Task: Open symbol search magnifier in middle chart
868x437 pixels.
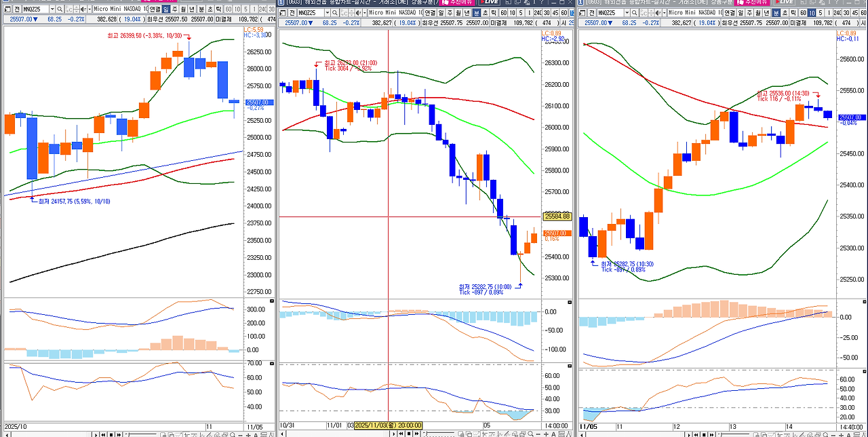Action: pyautogui.click(x=334, y=13)
